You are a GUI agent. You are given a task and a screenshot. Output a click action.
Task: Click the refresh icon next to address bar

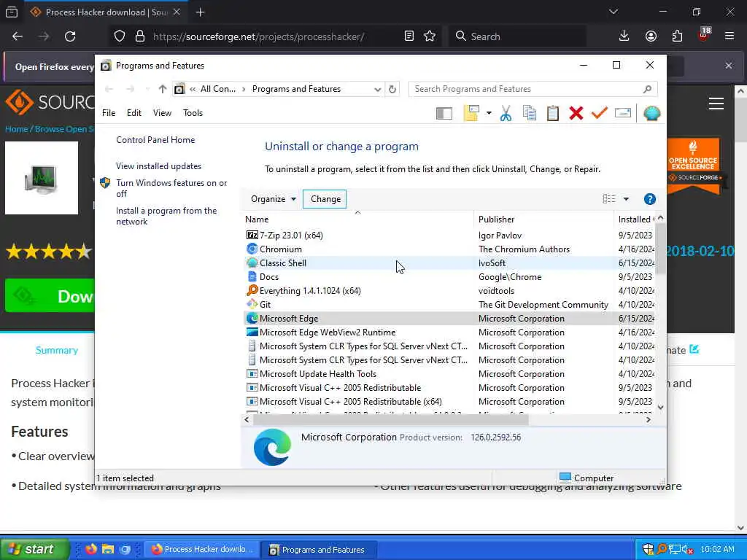pyautogui.click(x=392, y=89)
